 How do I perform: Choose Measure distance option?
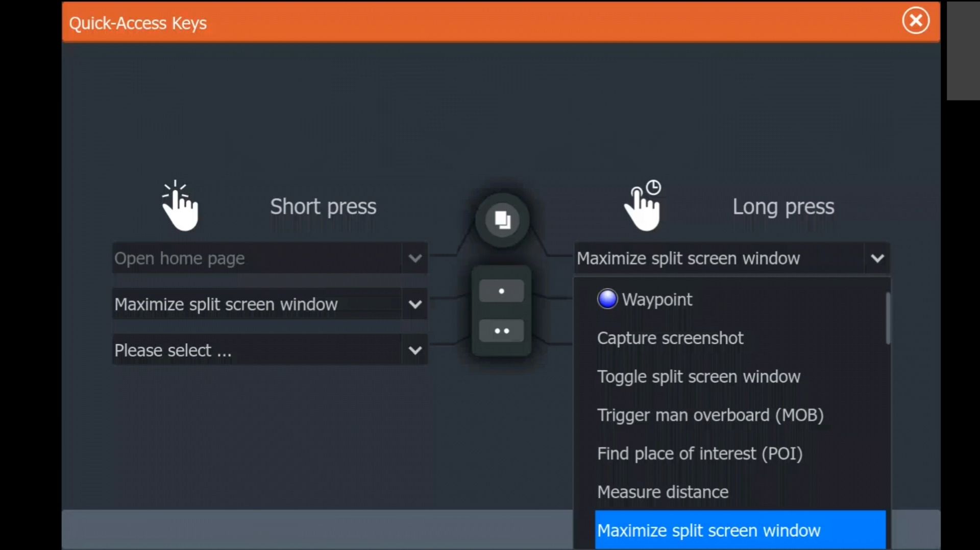pyautogui.click(x=663, y=492)
